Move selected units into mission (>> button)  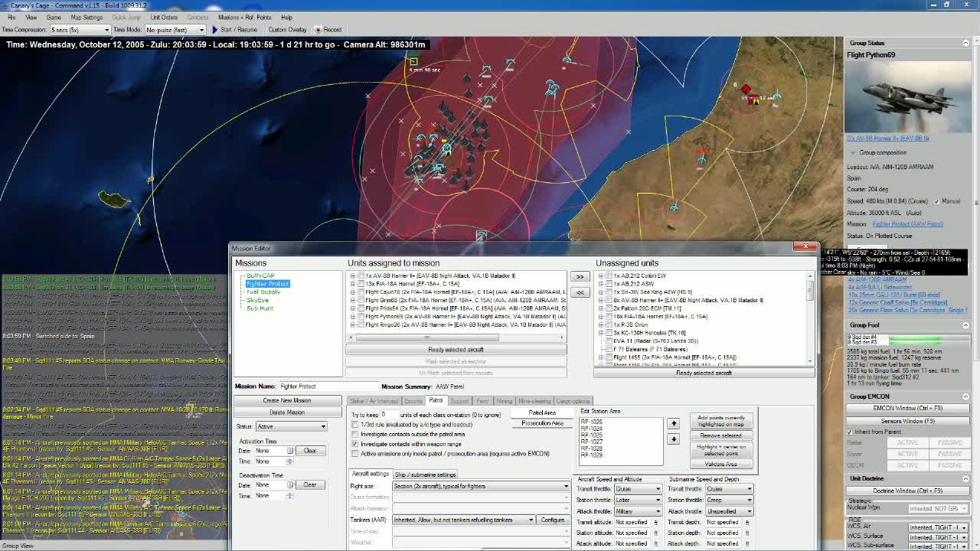pyautogui.click(x=580, y=276)
